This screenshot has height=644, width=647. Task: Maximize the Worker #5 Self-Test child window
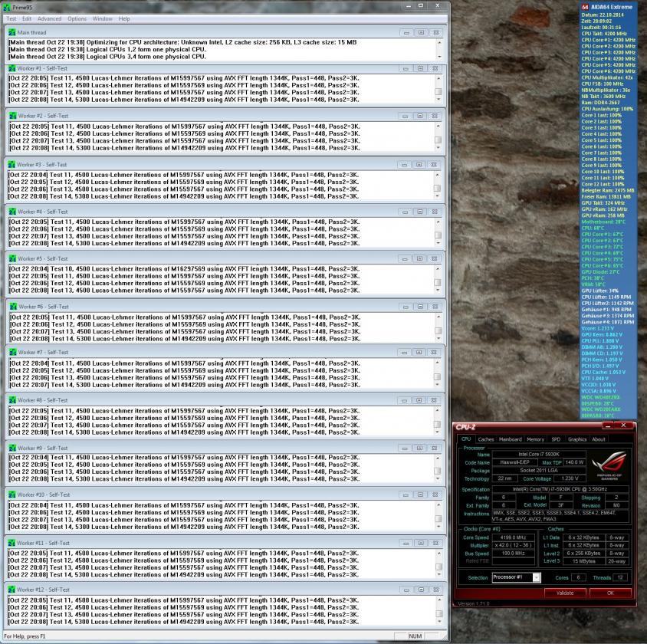(419, 258)
